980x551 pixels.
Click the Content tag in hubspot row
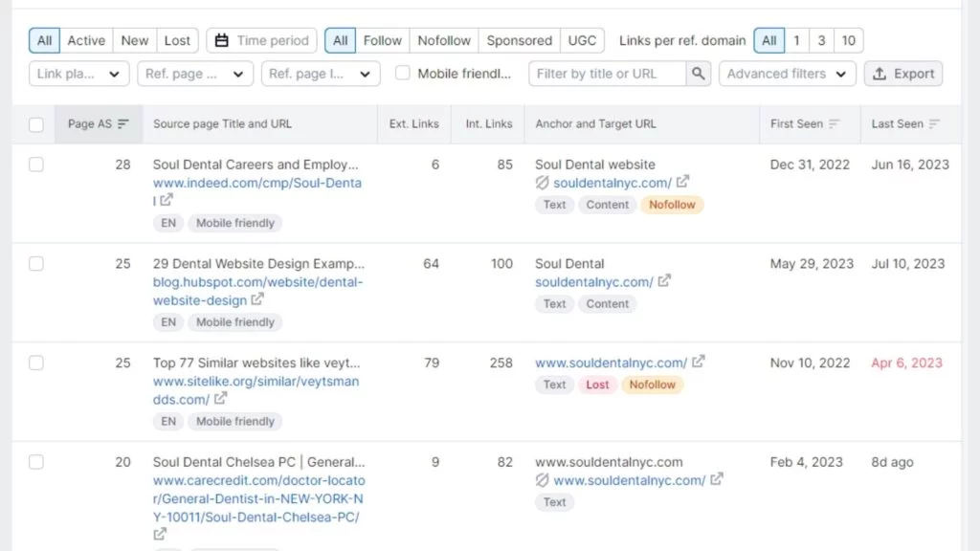[607, 303]
